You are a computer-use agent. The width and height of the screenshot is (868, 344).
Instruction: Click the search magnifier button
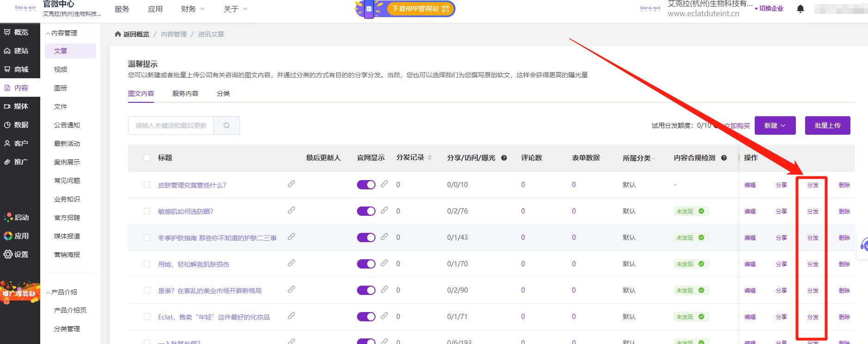tap(227, 125)
